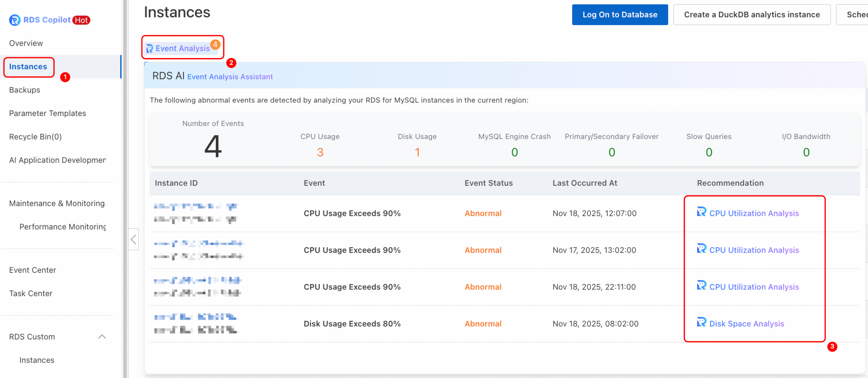Select Parameter Templates in the sidebar
Viewport: 868px width, 378px height.
[48, 113]
